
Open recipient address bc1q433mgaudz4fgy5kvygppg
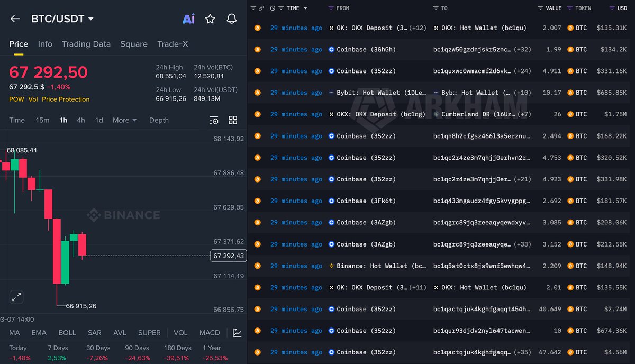pos(482,201)
